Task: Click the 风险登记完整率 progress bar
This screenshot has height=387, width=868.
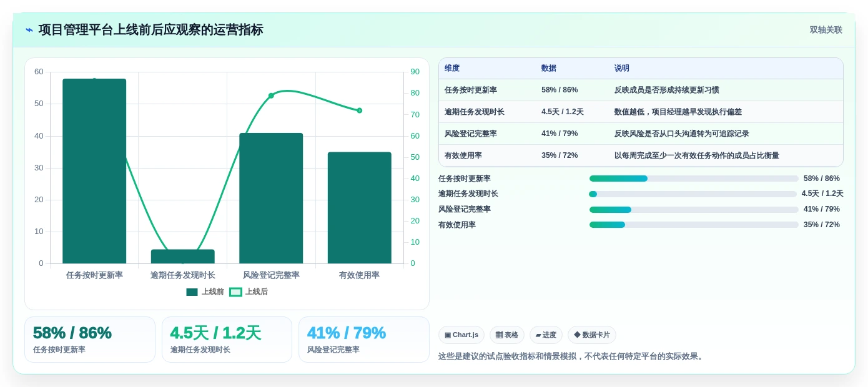Action: tap(694, 210)
